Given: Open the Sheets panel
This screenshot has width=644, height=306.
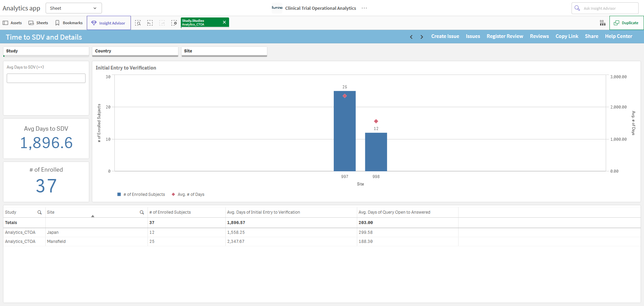Looking at the screenshot, I should 38,23.
